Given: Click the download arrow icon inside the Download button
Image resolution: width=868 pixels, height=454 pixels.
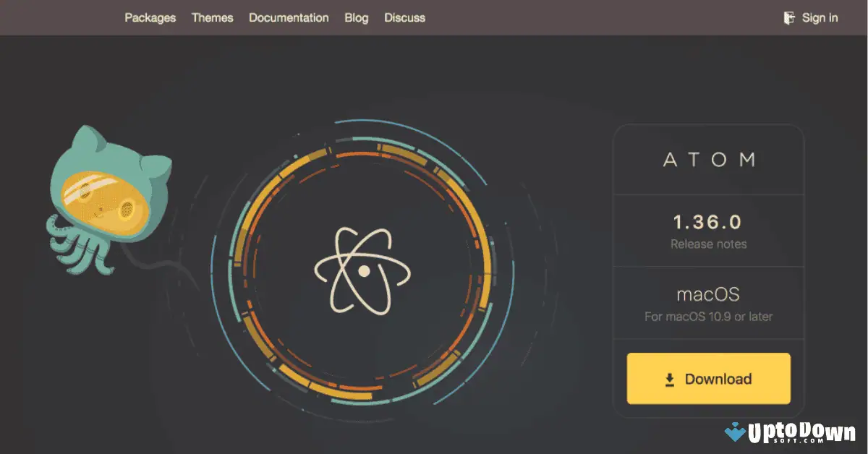Looking at the screenshot, I should point(670,378).
